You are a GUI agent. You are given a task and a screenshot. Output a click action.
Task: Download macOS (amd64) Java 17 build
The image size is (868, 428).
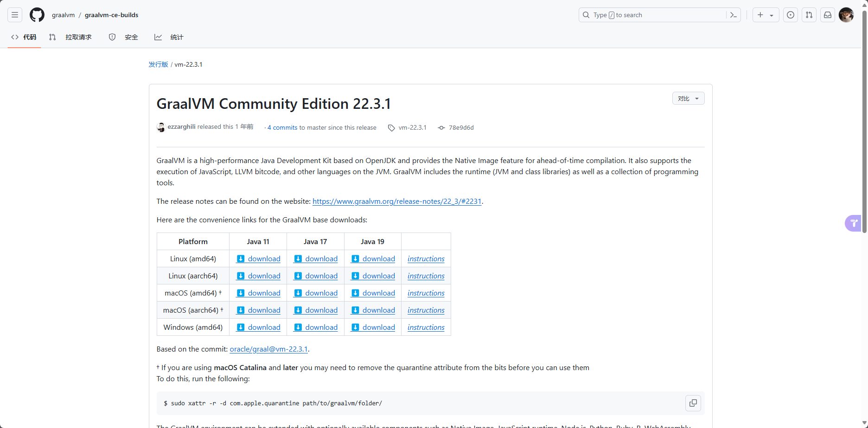315,293
